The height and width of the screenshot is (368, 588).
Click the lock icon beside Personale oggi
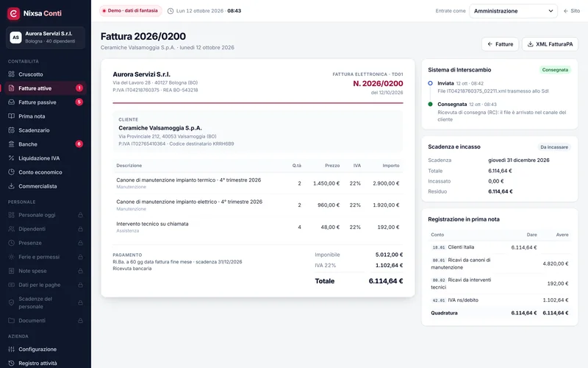pyautogui.click(x=80, y=215)
